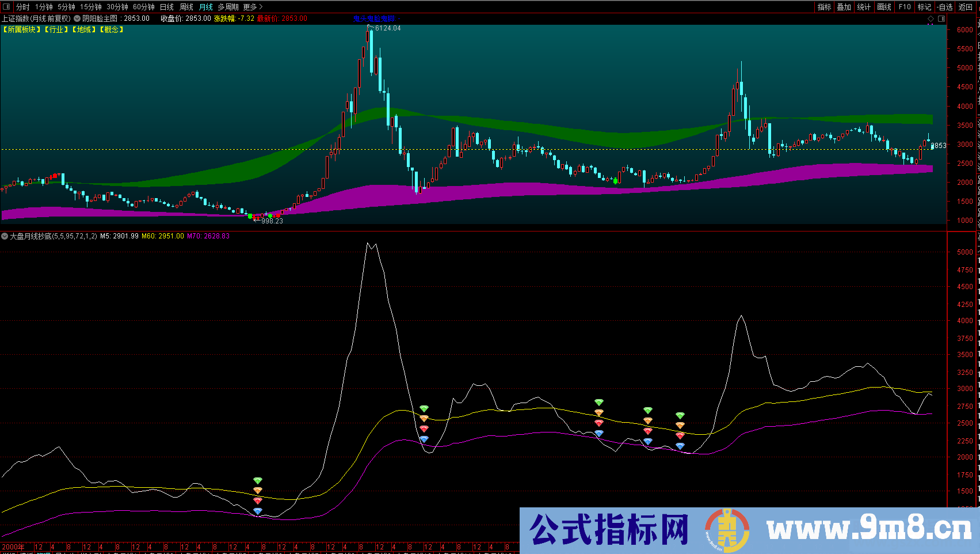Viewport: 980px width, 554px height.
Task: Click the 2000年 label on time axis
Action: click(13, 547)
